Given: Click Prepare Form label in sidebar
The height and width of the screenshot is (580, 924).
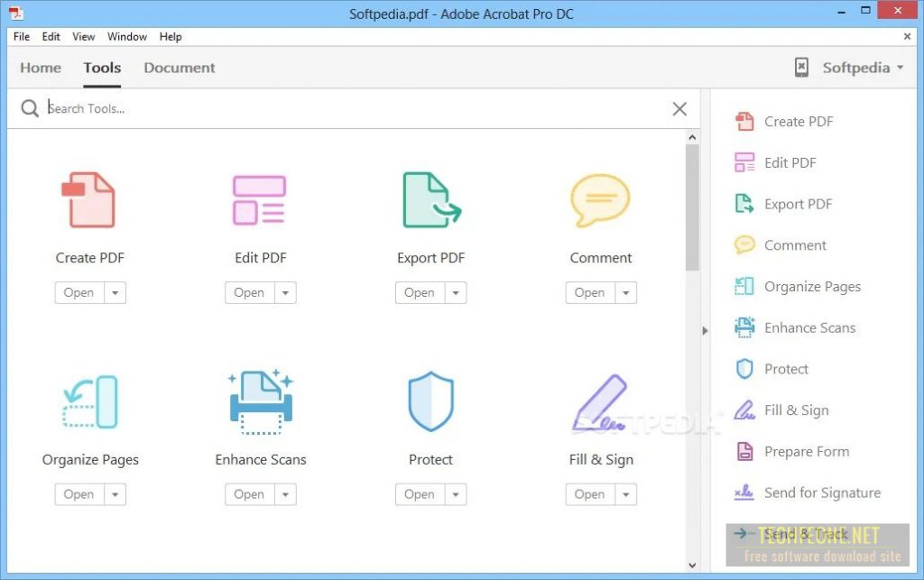Looking at the screenshot, I should tap(807, 452).
